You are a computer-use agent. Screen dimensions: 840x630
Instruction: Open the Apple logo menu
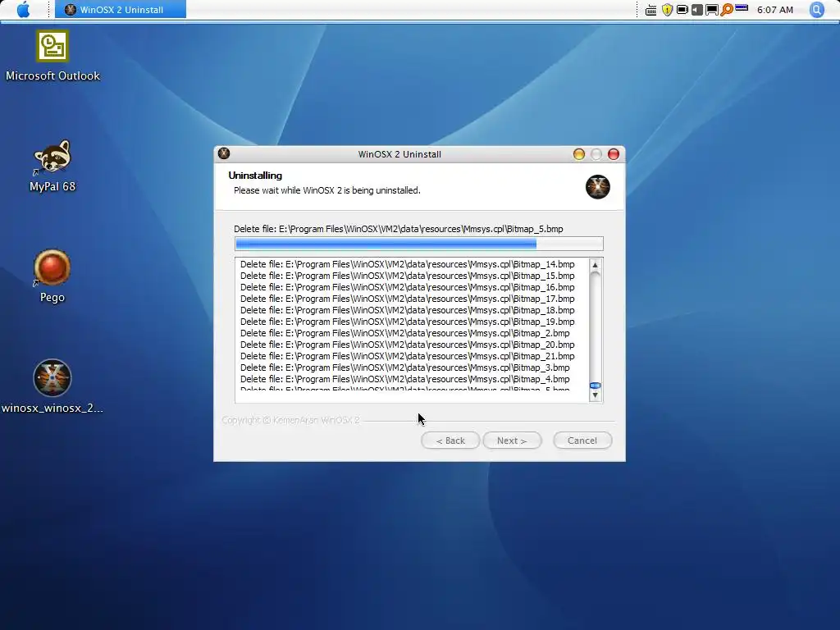click(x=23, y=9)
